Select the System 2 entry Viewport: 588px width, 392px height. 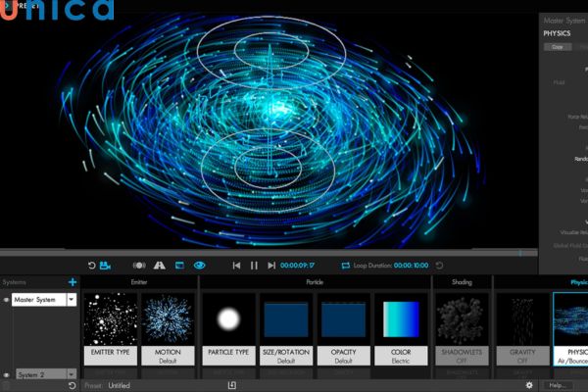click(41, 374)
